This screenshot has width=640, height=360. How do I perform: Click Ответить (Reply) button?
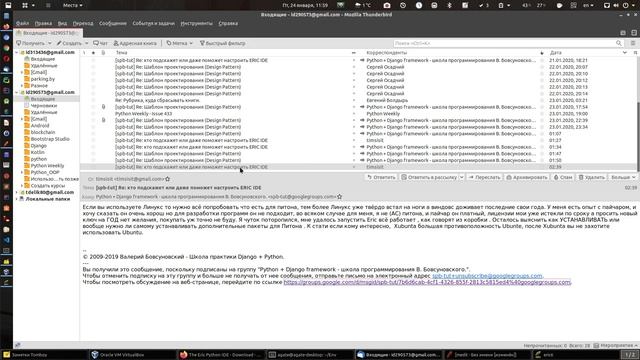coord(381,177)
